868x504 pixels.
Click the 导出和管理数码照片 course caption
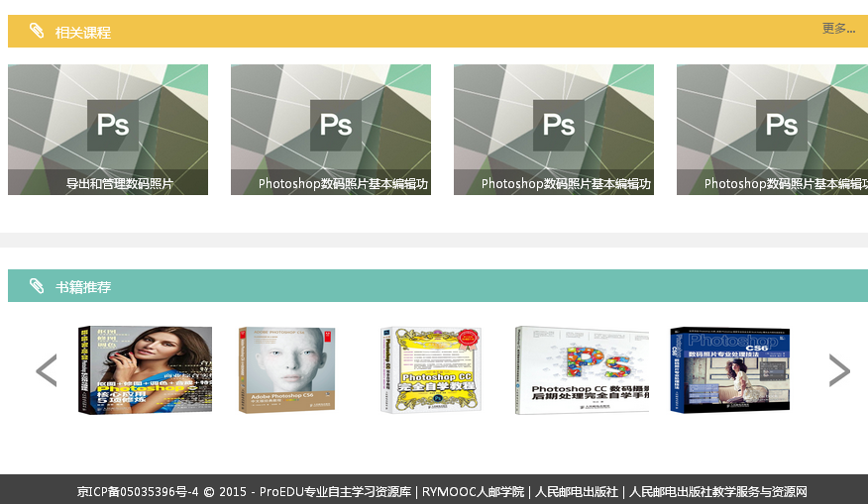(120, 183)
